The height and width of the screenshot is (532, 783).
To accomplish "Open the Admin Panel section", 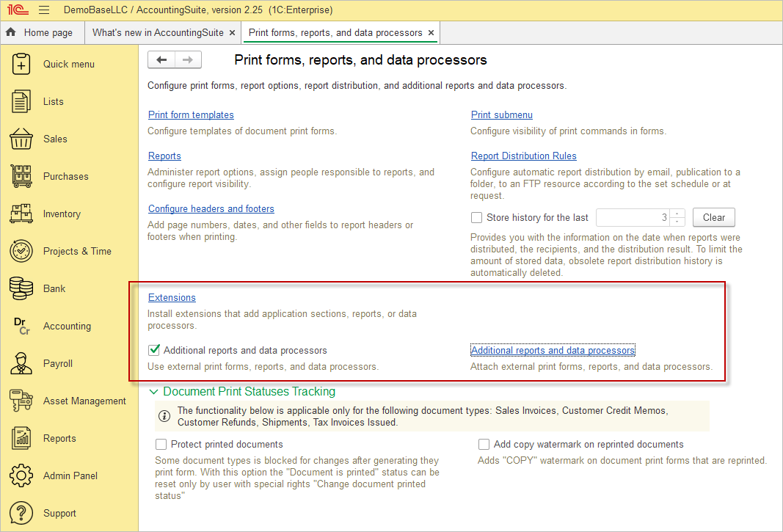I will [x=70, y=475].
